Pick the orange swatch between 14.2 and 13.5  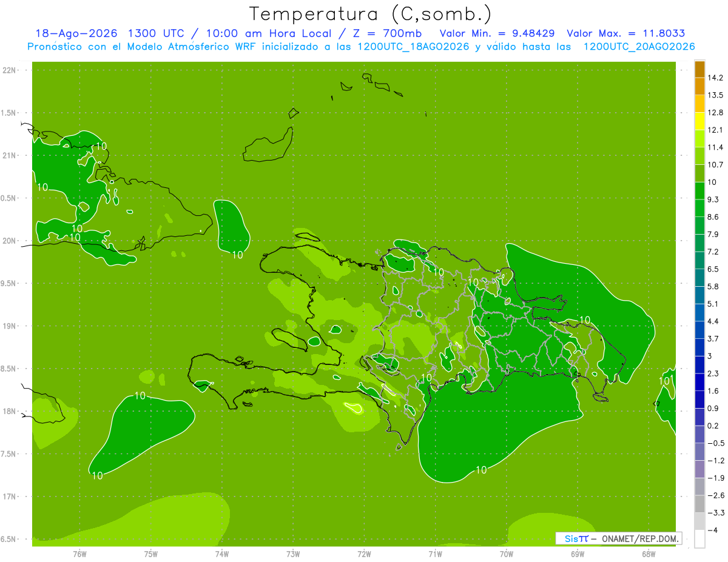click(x=699, y=87)
